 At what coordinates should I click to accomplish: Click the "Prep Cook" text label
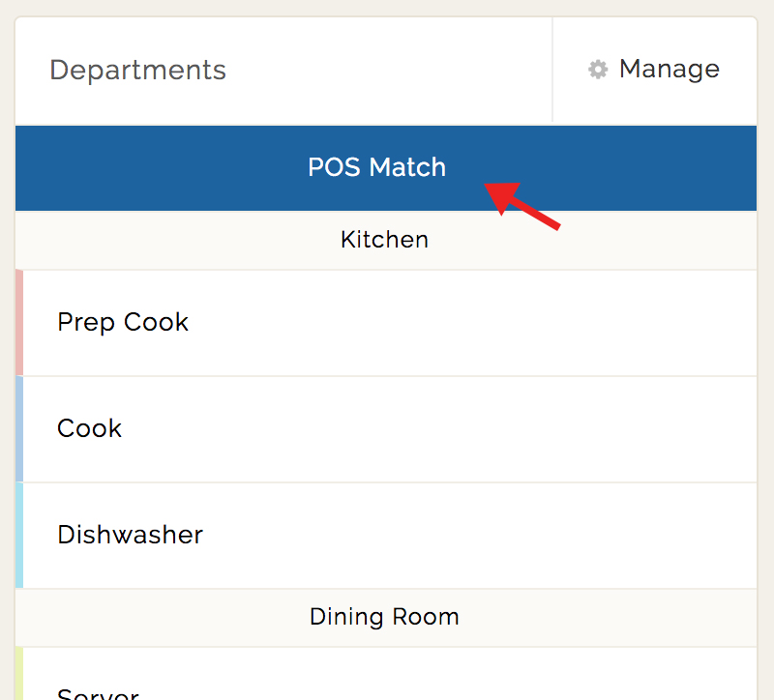pos(123,322)
